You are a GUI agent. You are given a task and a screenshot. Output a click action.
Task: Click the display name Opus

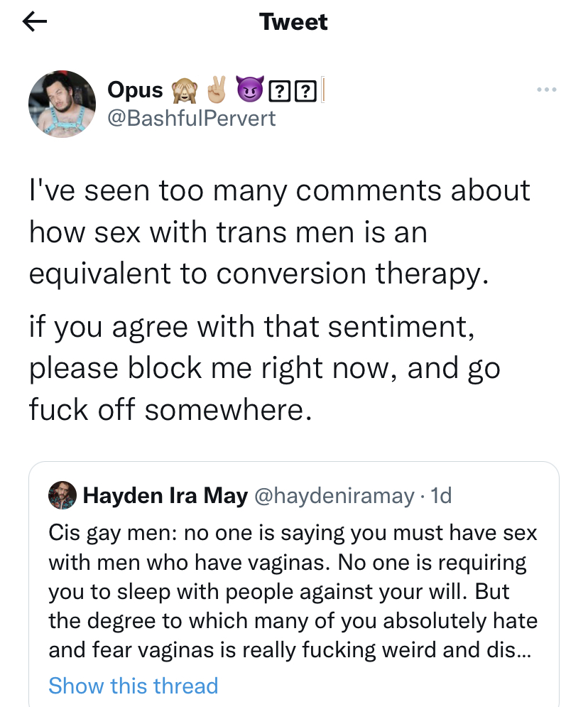pyautogui.click(x=135, y=90)
